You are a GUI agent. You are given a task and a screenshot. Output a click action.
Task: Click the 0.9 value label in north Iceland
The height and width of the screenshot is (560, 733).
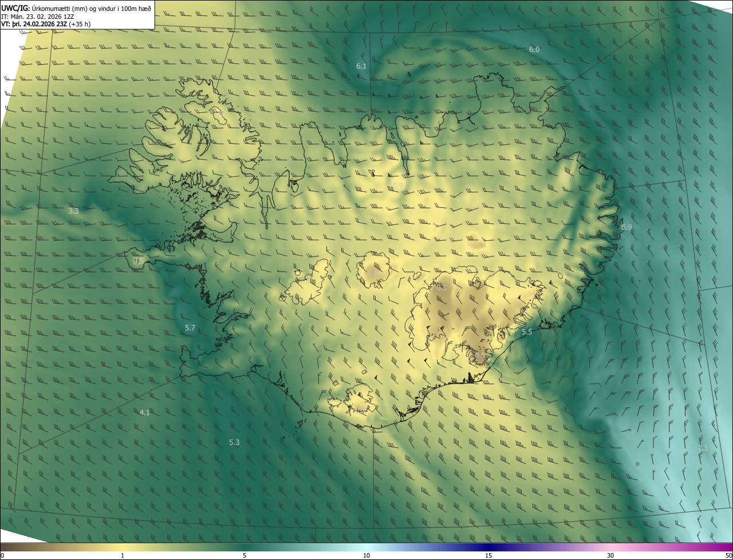coord(398,186)
